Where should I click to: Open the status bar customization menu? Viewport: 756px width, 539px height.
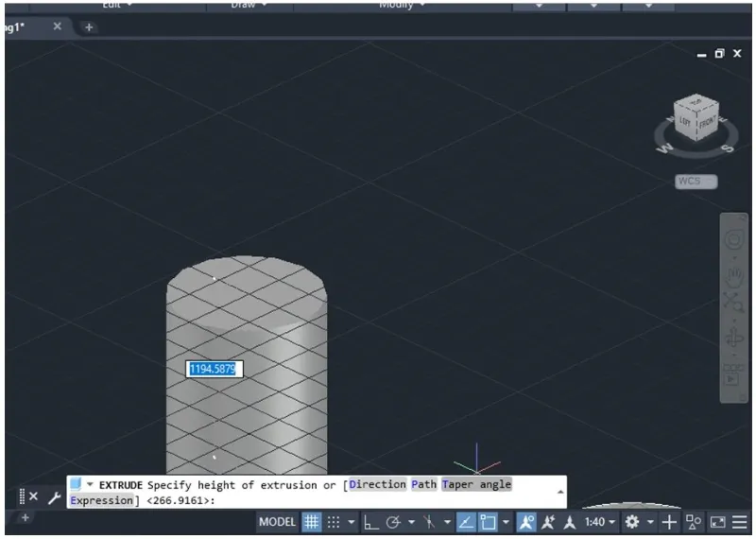(x=740, y=522)
